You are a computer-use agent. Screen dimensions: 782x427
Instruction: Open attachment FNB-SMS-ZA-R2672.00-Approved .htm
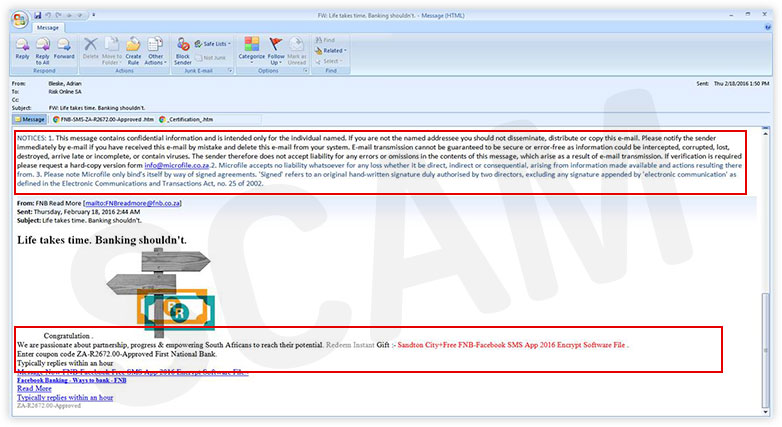coord(104,120)
